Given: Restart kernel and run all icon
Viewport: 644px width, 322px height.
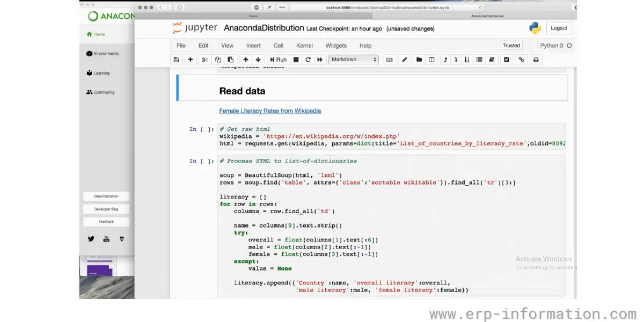Looking at the screenshot, I should pos(320,60).
